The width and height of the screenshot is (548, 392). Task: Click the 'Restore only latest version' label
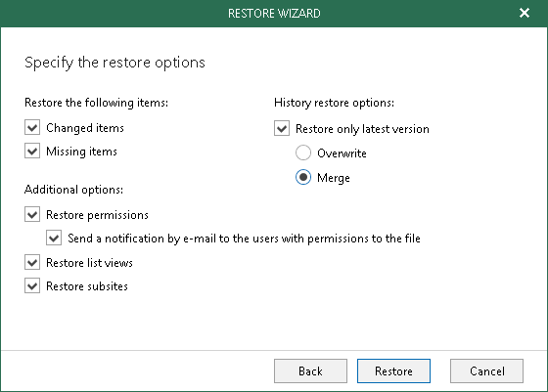(x=362, y=129)
